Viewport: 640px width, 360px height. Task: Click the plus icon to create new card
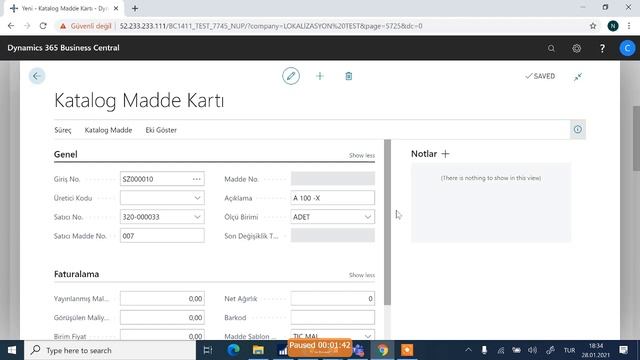point(320,76)
